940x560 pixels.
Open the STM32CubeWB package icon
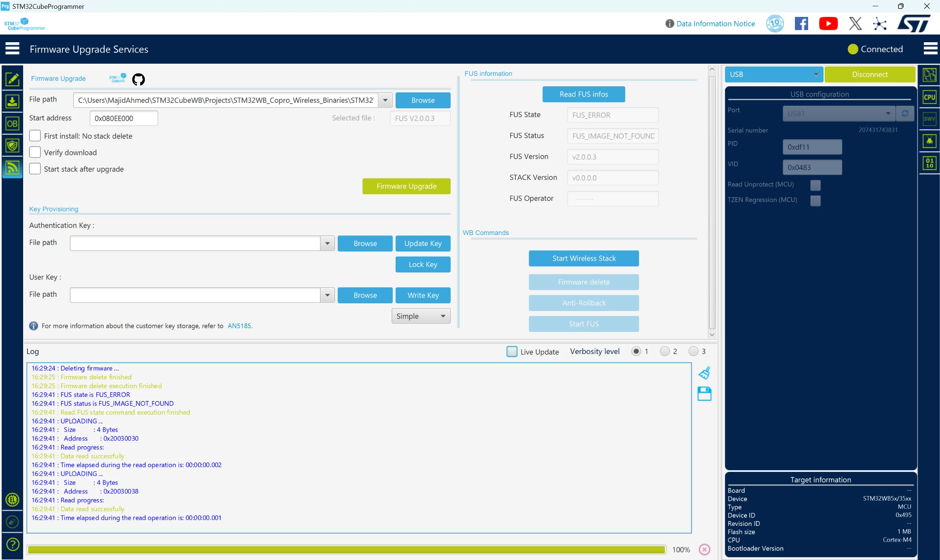118,78
